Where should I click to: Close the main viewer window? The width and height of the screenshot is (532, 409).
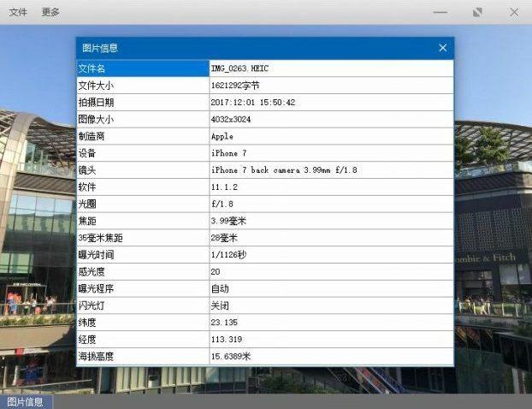pyautogui.click(x=514, y=12)
